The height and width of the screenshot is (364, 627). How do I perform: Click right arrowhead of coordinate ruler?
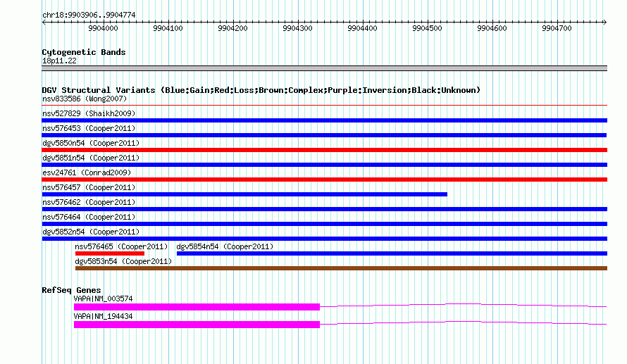pos(604,22)
